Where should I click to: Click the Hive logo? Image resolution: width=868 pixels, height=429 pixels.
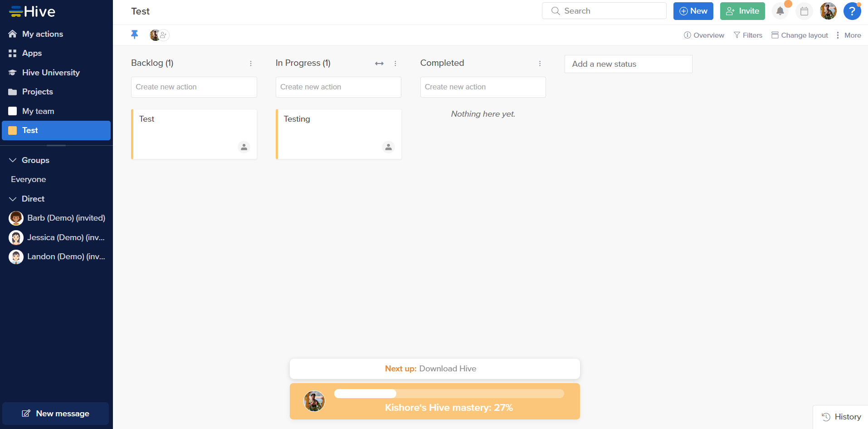pos(32,11)
